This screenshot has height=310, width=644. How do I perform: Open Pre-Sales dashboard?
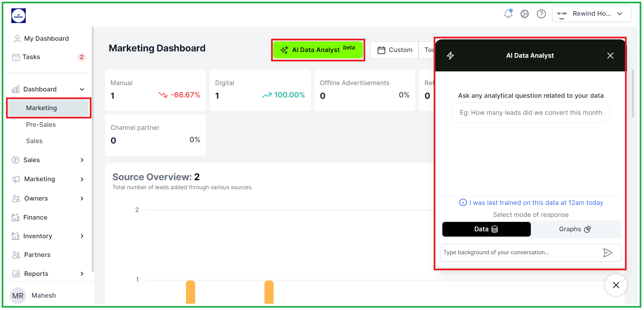(x=41, y=125)
